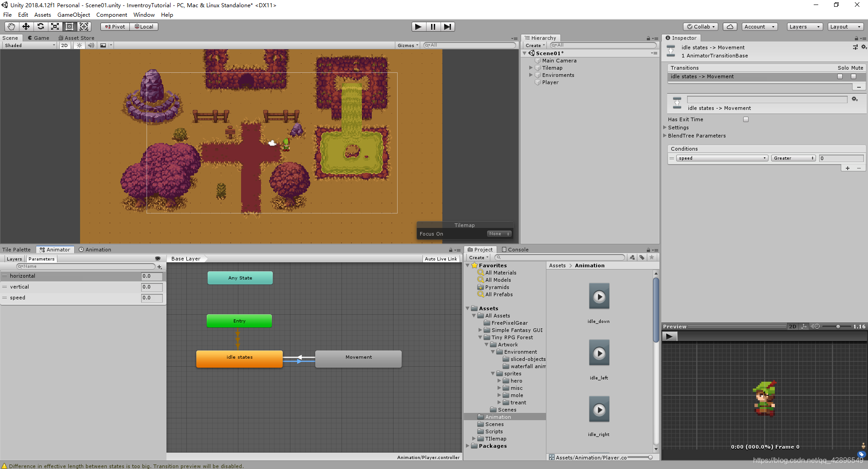This screenshot has height=469, width=868.
Task: Select the Move tool
Action: [x=25, y=27]
